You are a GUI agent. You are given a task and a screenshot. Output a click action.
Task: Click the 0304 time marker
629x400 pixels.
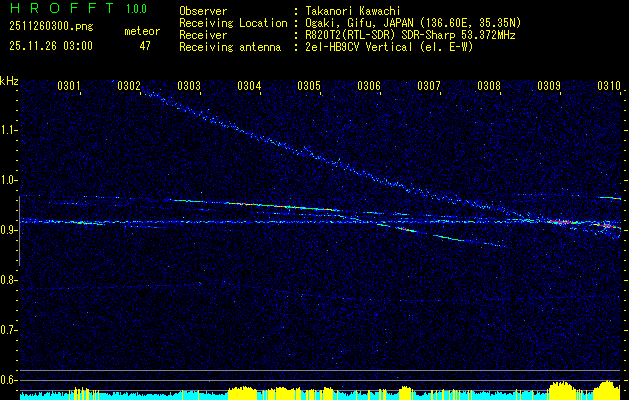pos(249,85)
